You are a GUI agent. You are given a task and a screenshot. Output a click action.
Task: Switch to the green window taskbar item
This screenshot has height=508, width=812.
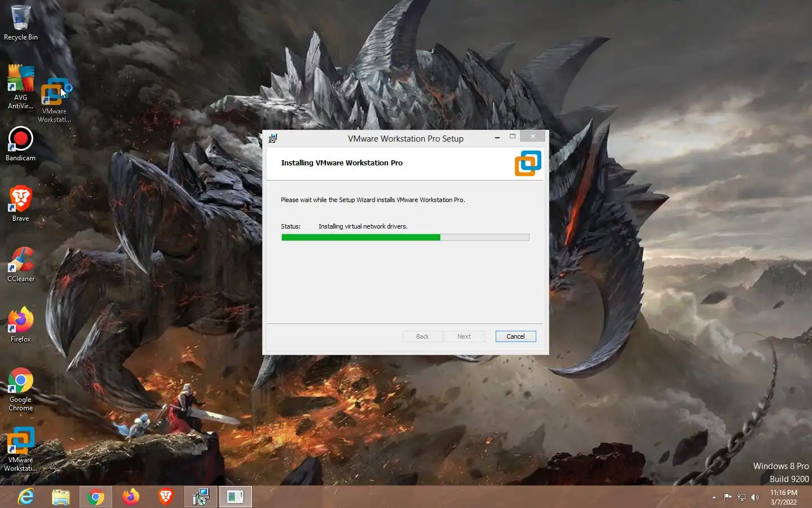236,497
